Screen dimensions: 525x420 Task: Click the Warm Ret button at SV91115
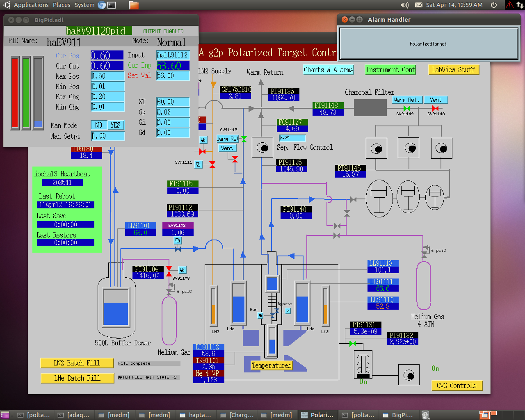click(228, 139)
